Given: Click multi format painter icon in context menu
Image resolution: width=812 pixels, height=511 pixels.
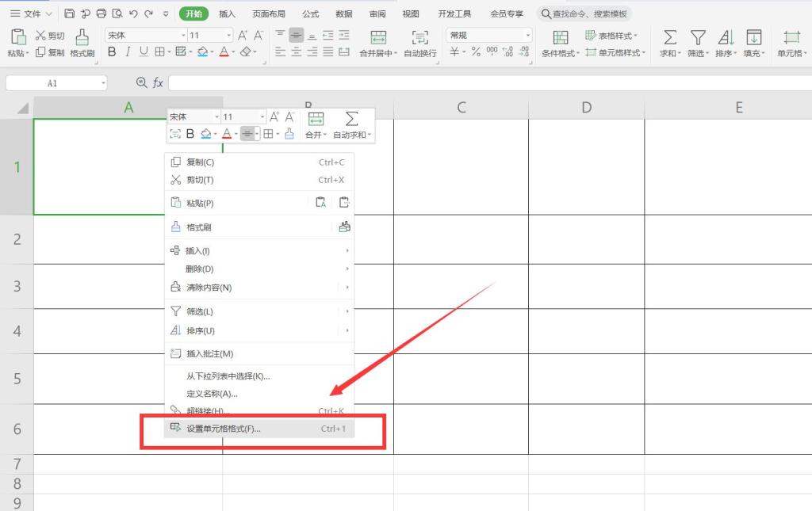Looking at the screenshot, I should pyautogui.click(x=344, y=227).
